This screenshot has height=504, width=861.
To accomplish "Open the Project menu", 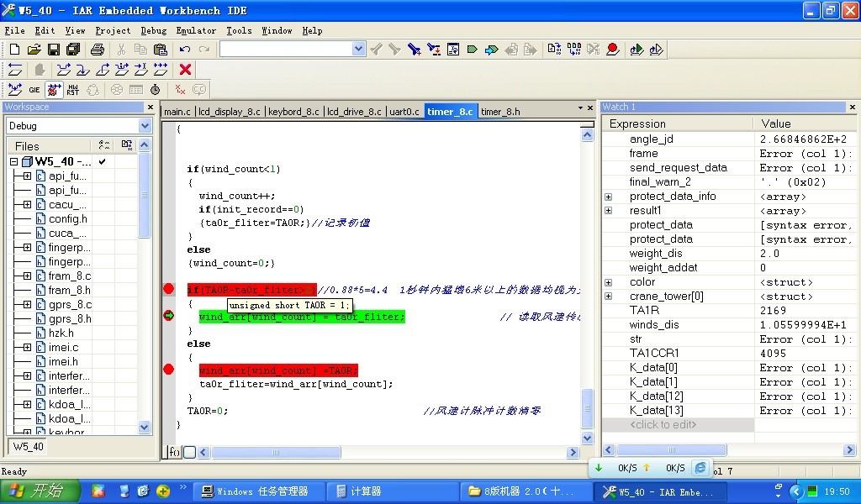I will pos(113,31).
